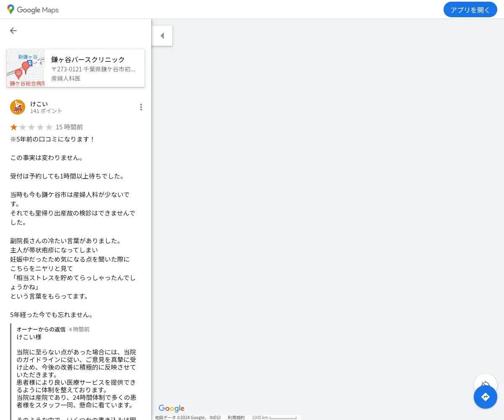Click the line この事実は変わりません。
Image resolution: width=504 pixels, height=420 pixels.
pyautogui.click(x=46, y=158)
